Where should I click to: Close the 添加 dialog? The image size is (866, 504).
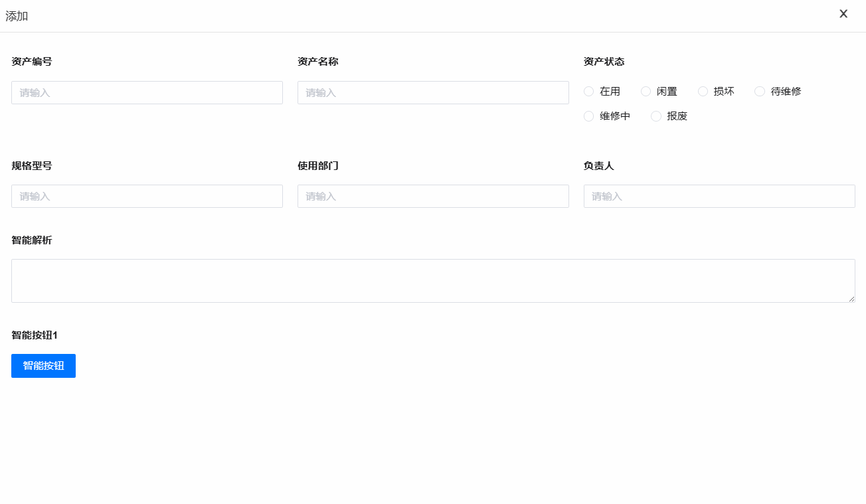[843, 13]
